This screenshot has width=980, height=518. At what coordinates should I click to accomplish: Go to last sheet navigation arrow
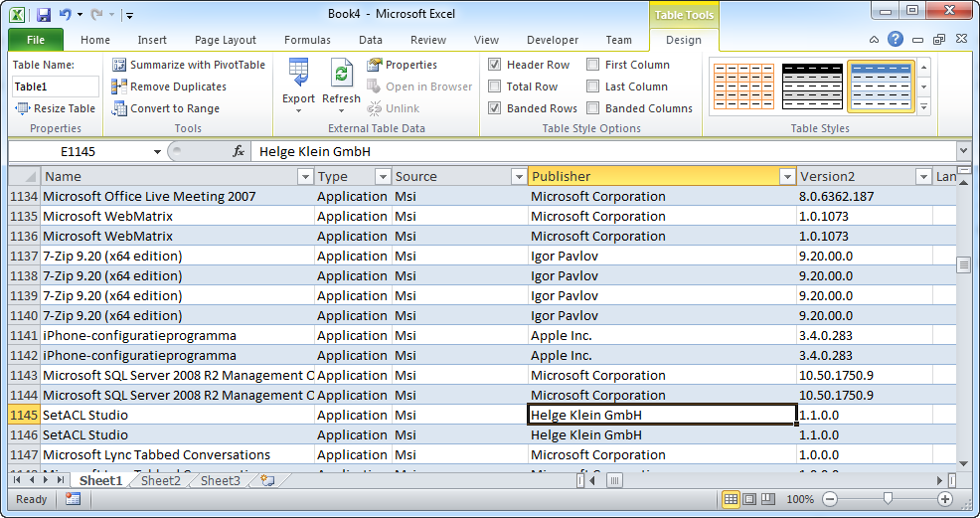[x=61, y=480]
